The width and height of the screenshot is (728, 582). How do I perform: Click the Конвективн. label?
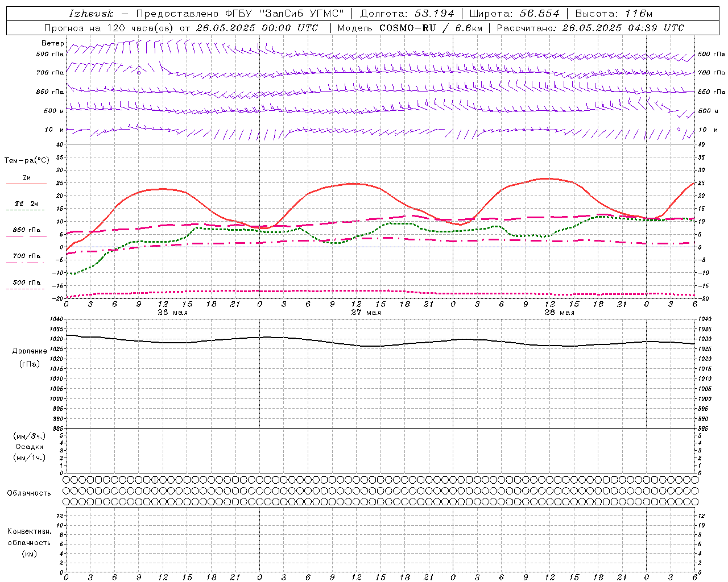pyautogui.click(x=29, y=531)
